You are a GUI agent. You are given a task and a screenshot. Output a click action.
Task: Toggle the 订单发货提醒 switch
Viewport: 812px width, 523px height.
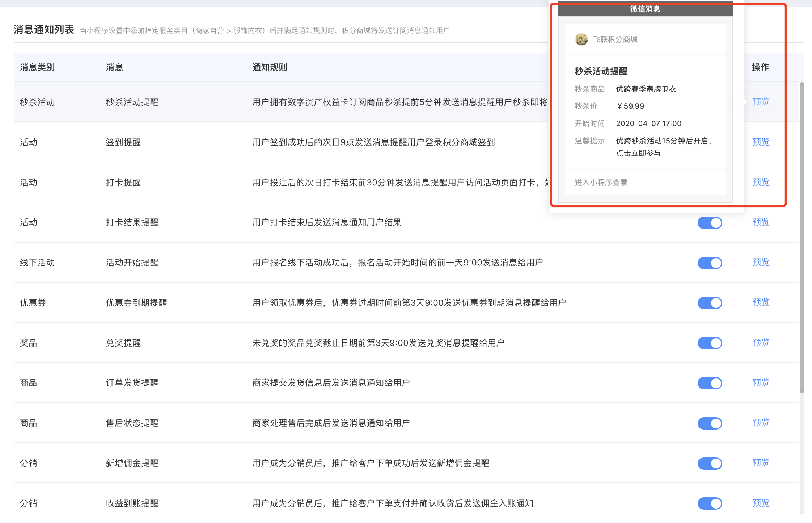[x=710, y=383]
